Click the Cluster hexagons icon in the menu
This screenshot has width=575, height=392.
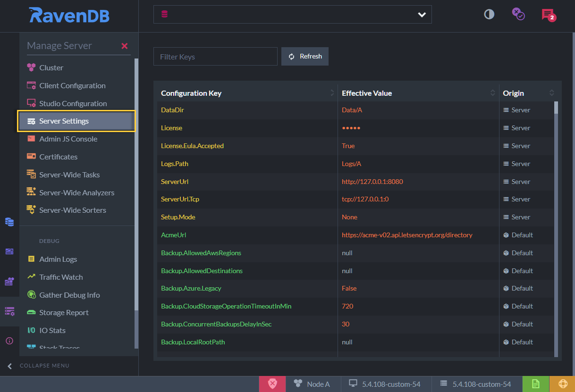coord(31,67)
